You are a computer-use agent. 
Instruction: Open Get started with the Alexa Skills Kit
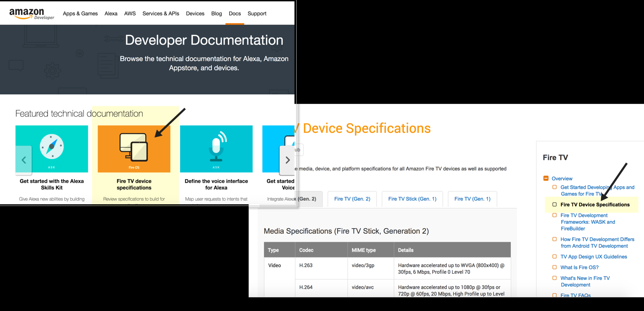coord(52,184)
